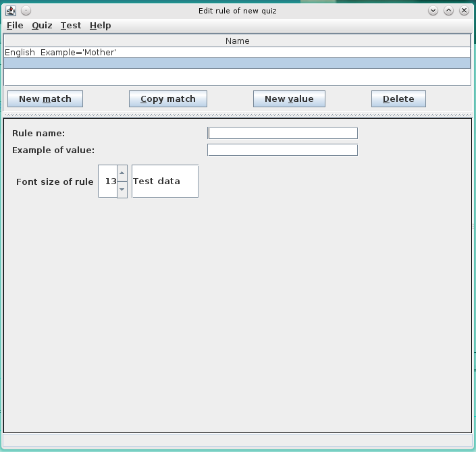This screenshot has width=476, height=452.
Task: Open the Test menu
Action: (x=71, y=26)
